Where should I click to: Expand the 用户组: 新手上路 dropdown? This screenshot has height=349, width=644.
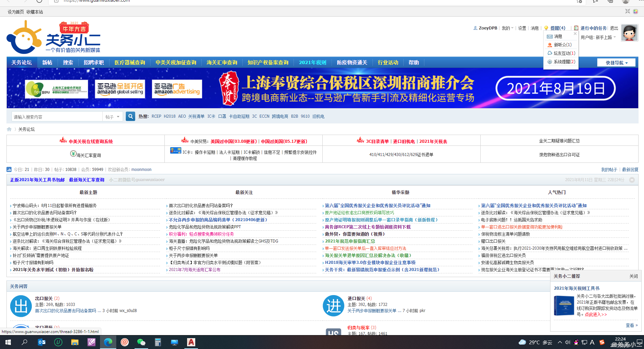(x=598, y=37)
